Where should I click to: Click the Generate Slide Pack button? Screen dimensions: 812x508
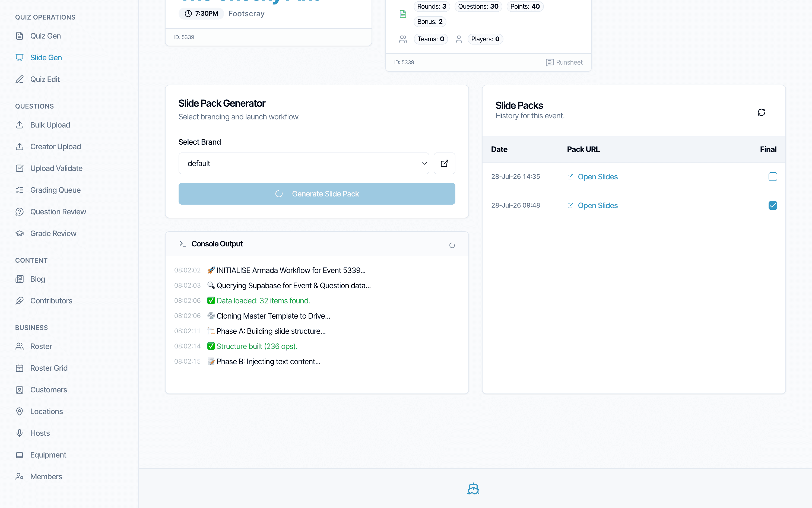click(317, 194)
